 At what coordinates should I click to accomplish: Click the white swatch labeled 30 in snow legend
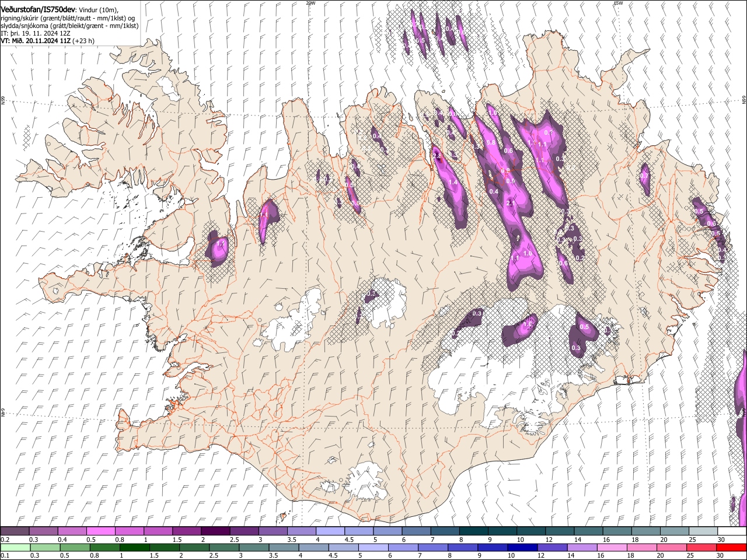732,531
